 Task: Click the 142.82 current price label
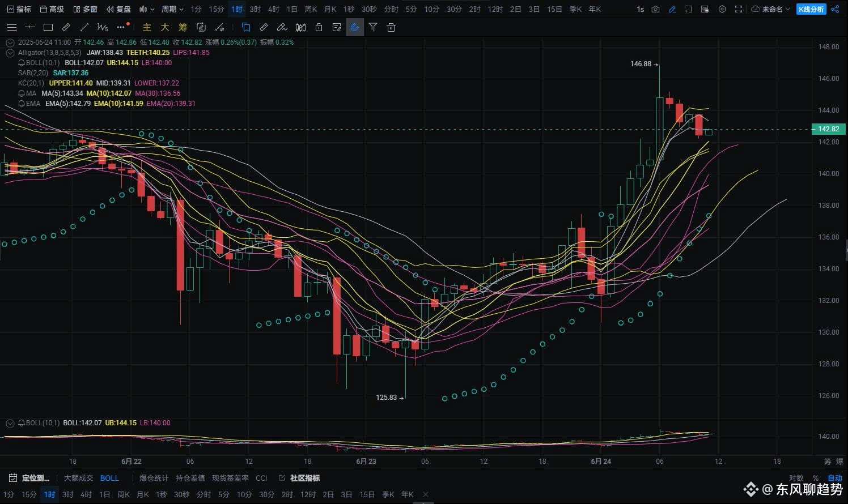point(828,129)
